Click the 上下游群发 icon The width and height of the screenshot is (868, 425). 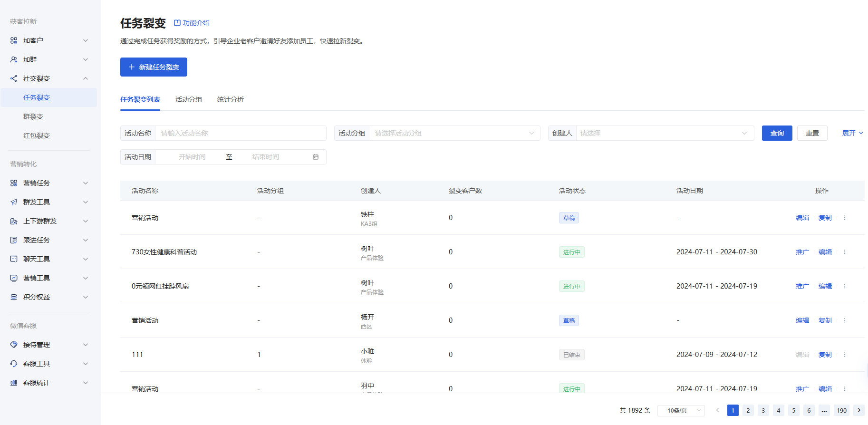14,221
